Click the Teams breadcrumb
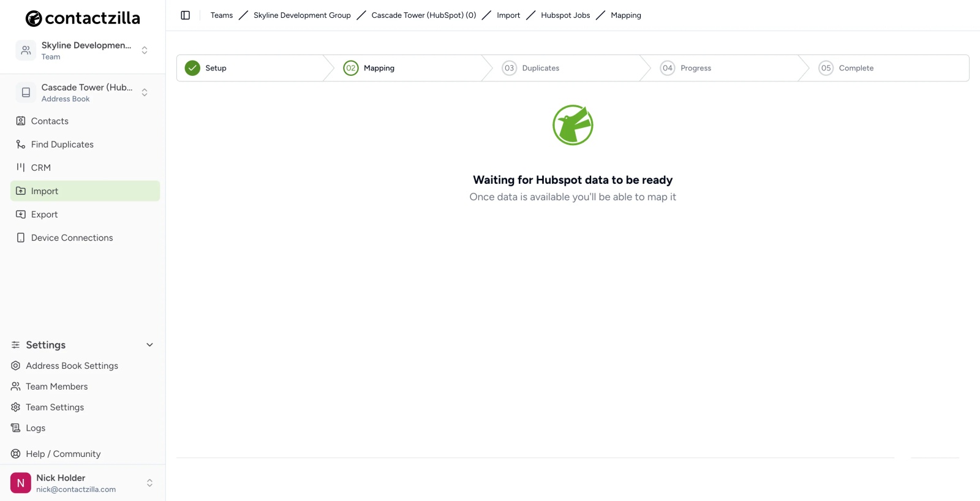 (x=222, y=15)
